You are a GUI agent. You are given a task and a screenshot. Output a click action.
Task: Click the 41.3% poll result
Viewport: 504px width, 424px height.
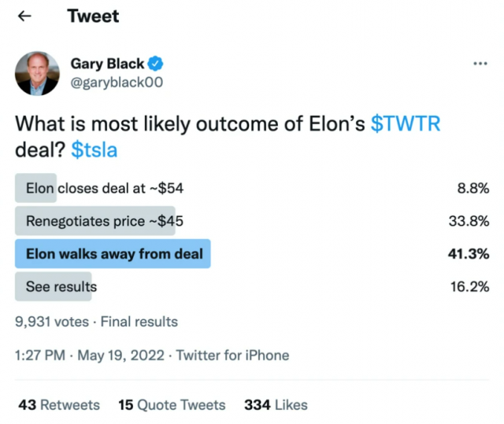pyautogui.click(x=469, y=254)
